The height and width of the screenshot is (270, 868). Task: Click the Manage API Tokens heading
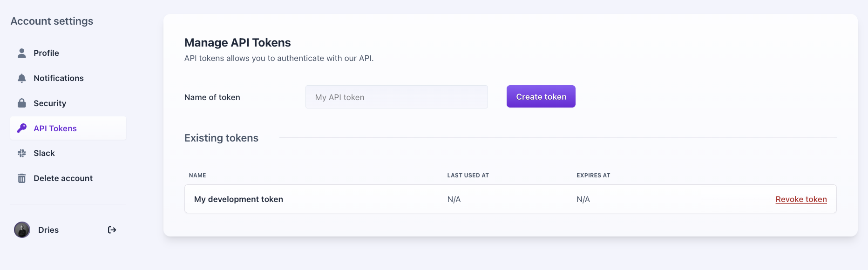coord(237,43)
